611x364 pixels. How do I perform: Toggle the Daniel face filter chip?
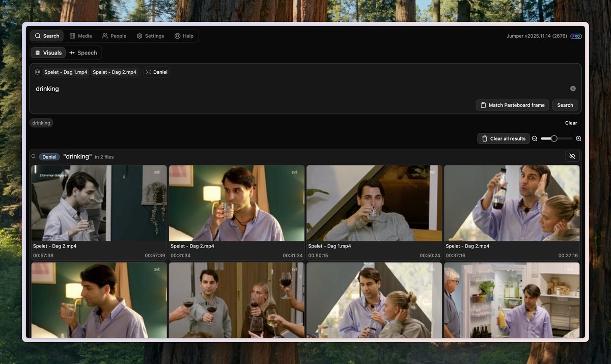[x=156, y=71]
